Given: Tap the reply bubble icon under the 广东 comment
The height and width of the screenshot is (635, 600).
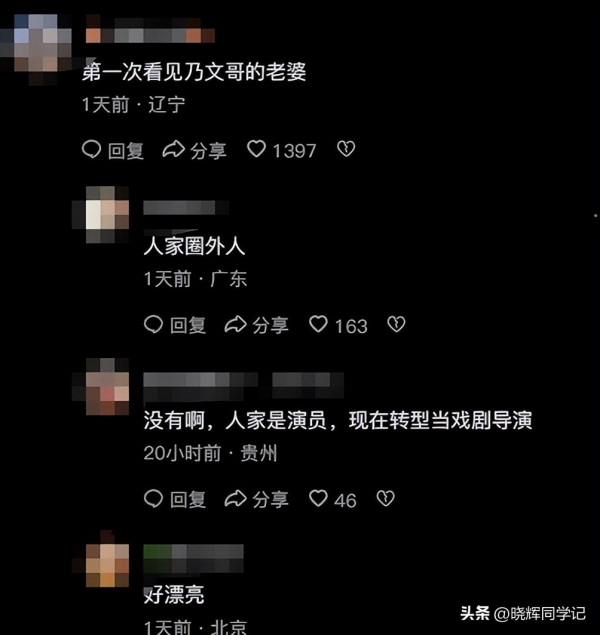Looking at the screenshot, I should click(153, 324).
